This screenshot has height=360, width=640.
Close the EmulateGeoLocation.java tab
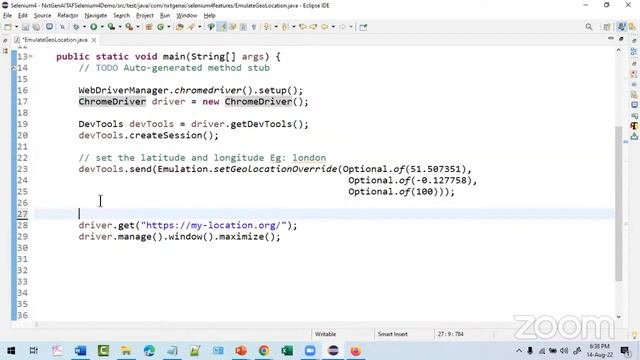click(x=94, y=40)
